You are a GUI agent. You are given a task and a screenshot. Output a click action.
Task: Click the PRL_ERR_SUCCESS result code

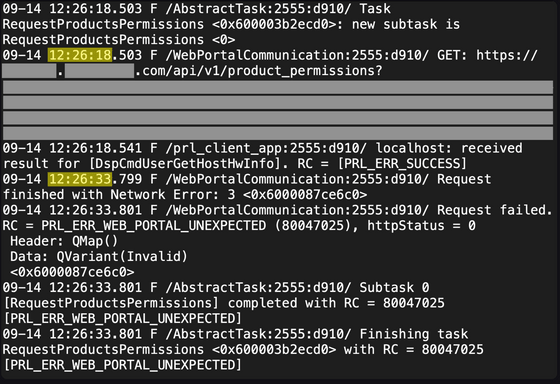pos(402,164)
